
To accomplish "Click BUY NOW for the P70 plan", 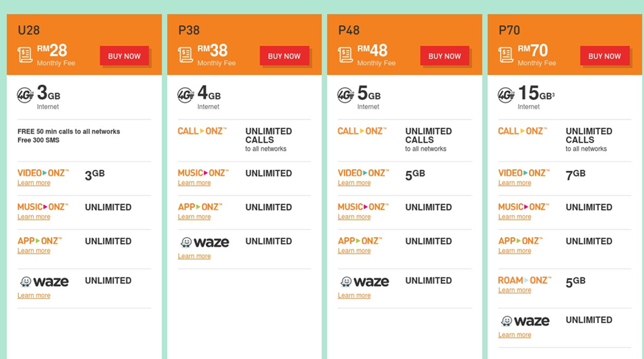I will tap(605, 56).
